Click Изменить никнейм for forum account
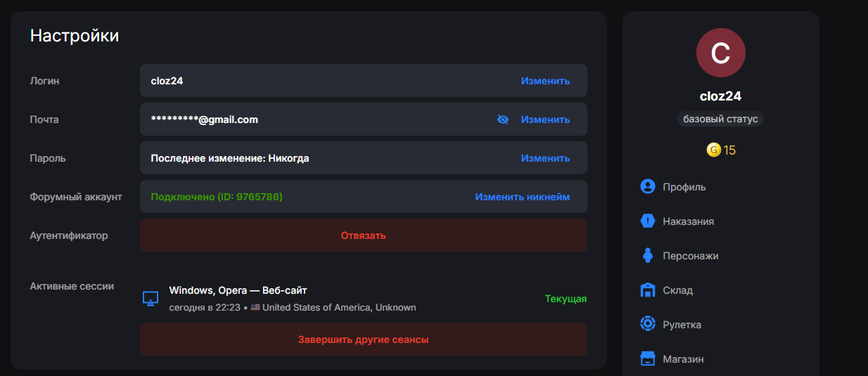Screen dimensions: 868x376 523,197
